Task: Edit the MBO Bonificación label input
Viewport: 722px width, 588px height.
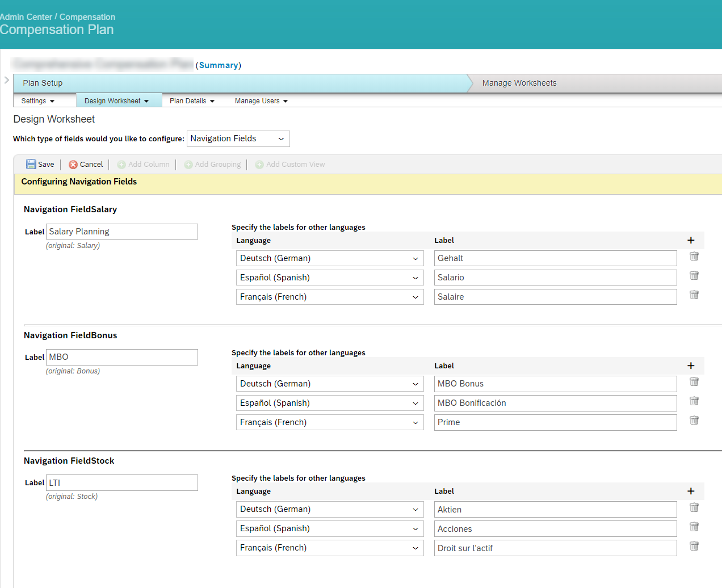Action: [556, 403]
